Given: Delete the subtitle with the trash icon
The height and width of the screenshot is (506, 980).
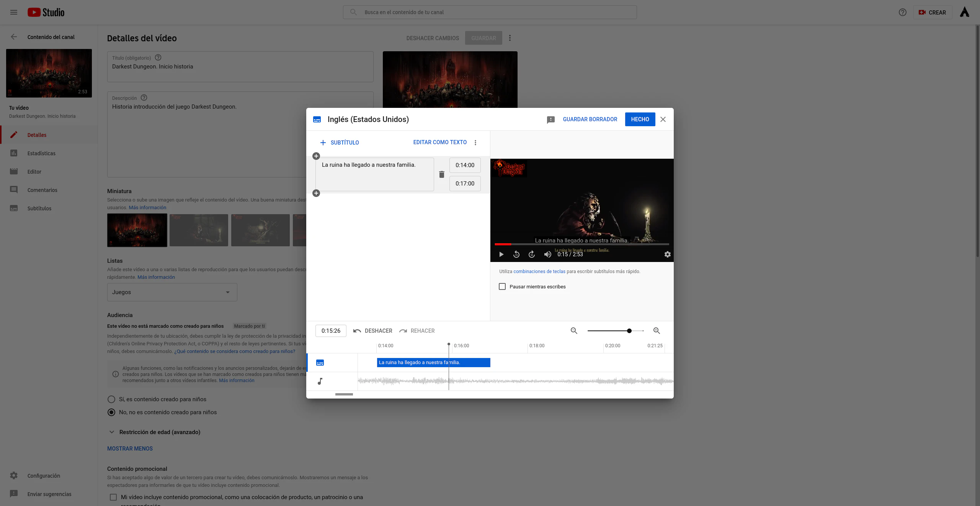Looking at the screenshot, I should 441,174.
